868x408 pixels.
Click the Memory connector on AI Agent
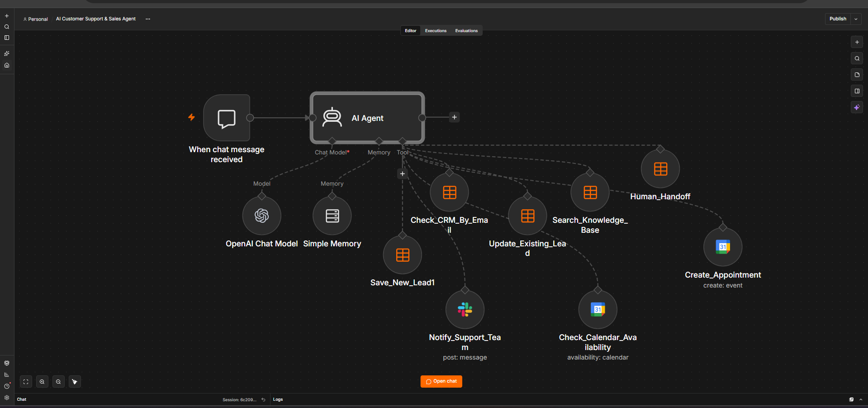pos(379,141)
